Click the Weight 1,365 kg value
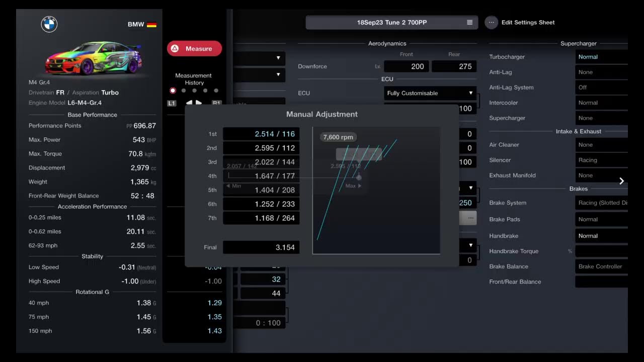This screenshot has height=362, width=644. coord(143,182)
